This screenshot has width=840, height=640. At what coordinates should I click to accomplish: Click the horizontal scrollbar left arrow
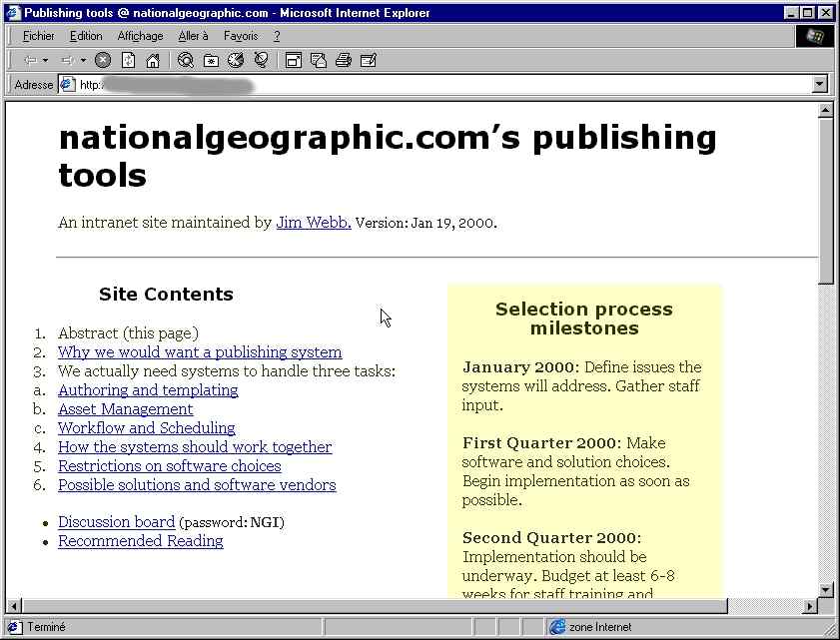click(x=13, y=606)
